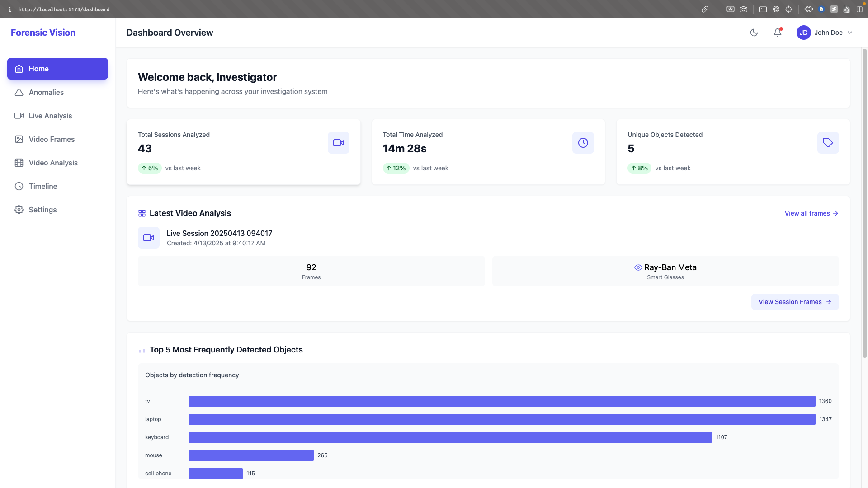Click the camera icon on Total Sessions card
The height and width of the screenshot is (488, 868).
(338, 143)
